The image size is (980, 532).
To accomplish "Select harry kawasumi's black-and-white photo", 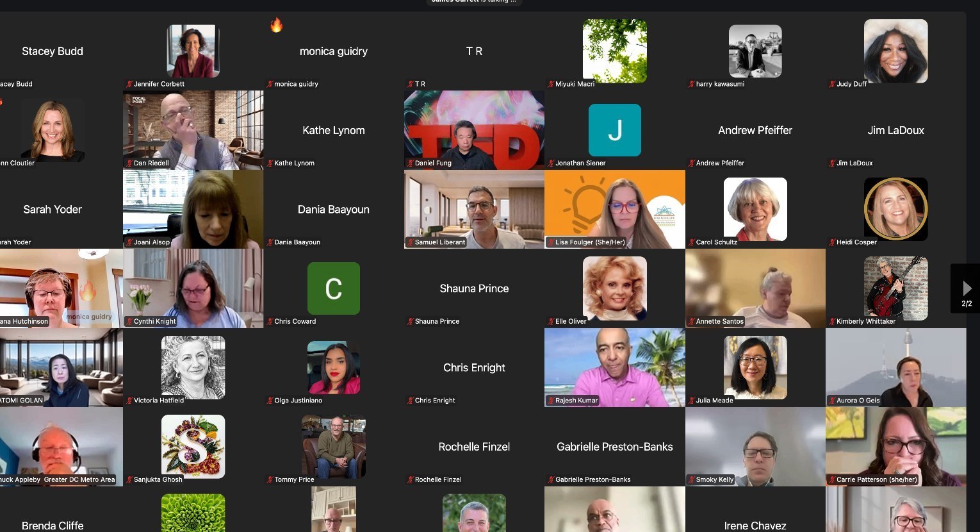I will pyautogui.click(x=755, y=51).
